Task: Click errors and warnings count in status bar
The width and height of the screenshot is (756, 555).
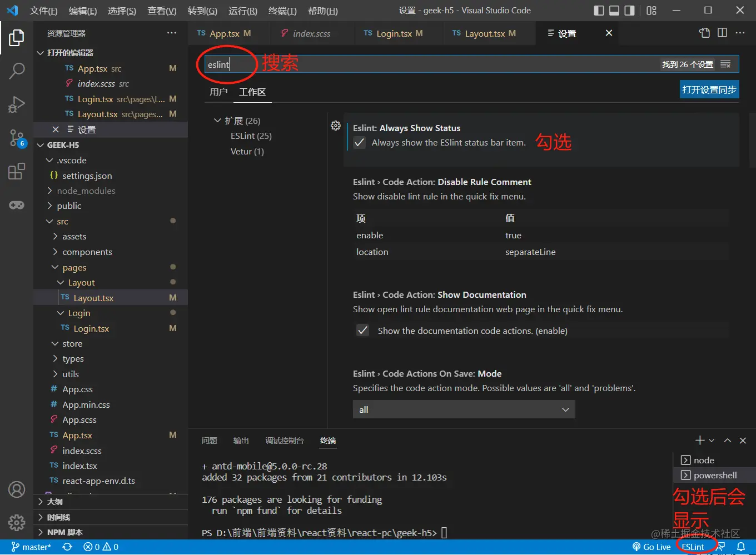Action: pos(101,547)
